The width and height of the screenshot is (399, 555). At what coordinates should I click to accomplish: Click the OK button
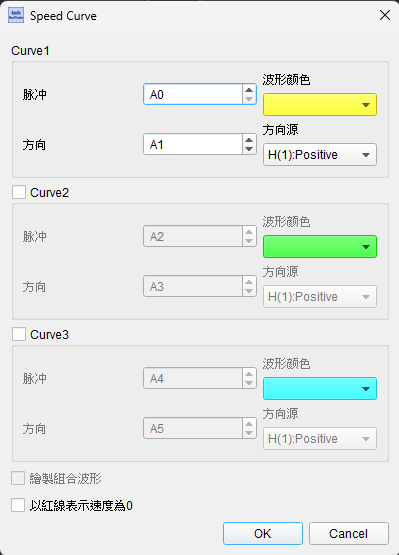tap(263, 533)
